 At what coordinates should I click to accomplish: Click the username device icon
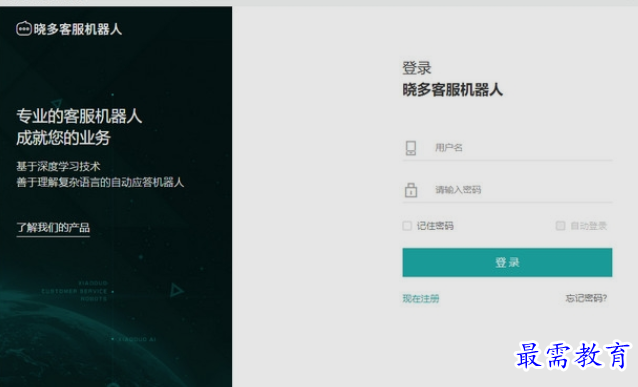click(411, 148)
